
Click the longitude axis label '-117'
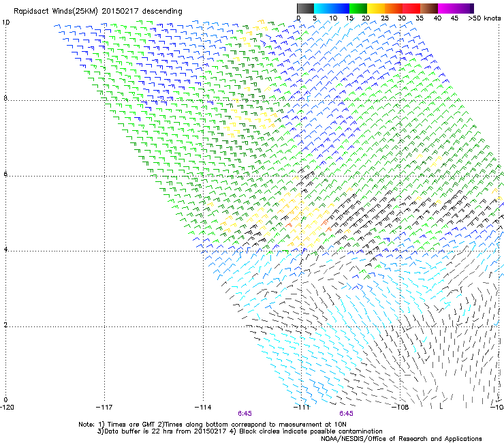pyautogui.click(x=104, y=408)
